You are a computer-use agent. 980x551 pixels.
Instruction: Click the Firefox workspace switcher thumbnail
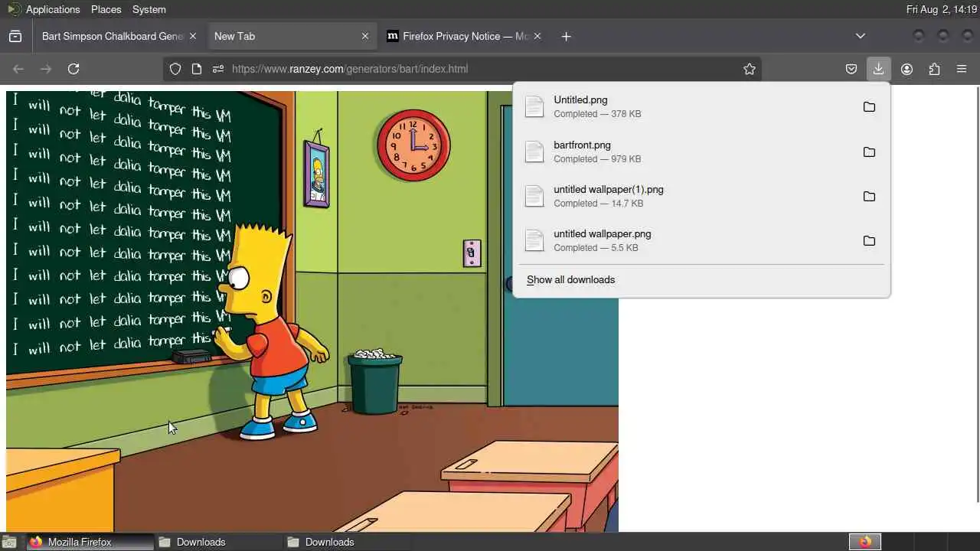[865, 542]
